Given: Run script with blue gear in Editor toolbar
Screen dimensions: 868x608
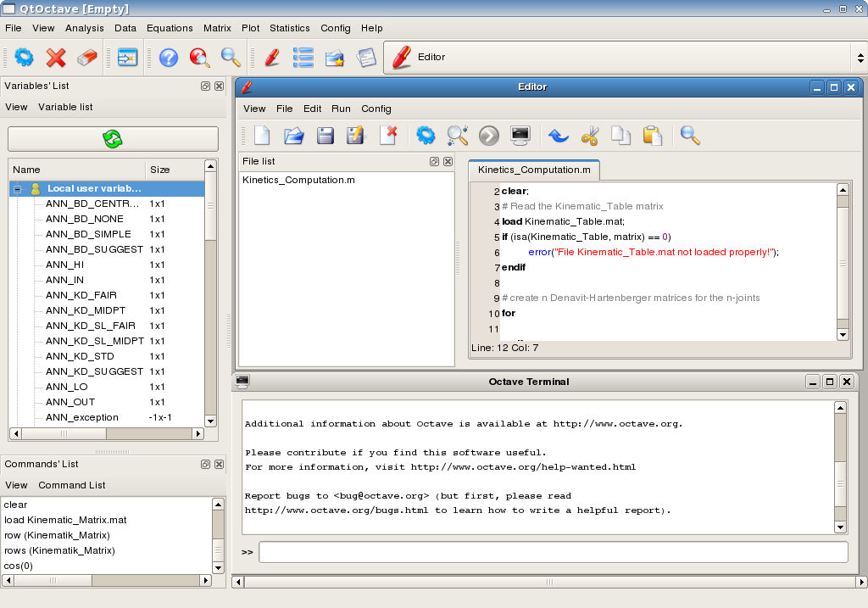Looking at the screenshot, I should pos(426,135).
